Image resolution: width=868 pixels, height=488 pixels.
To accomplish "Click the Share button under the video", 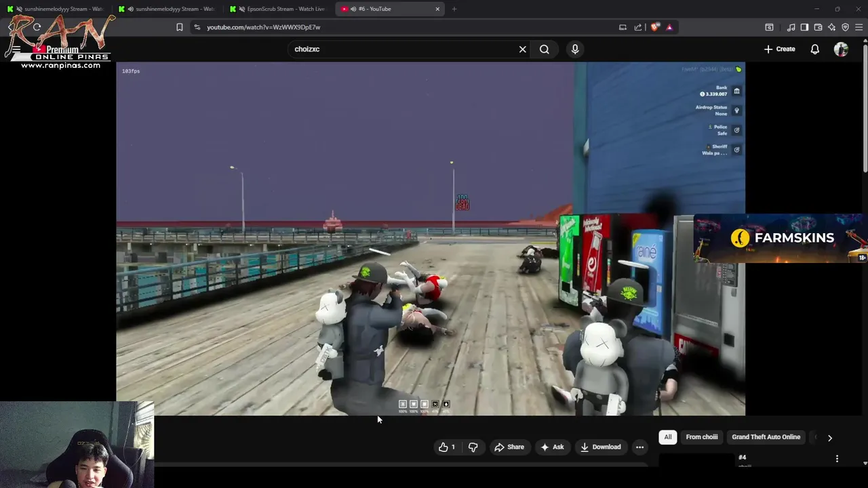I will point(509,447).
